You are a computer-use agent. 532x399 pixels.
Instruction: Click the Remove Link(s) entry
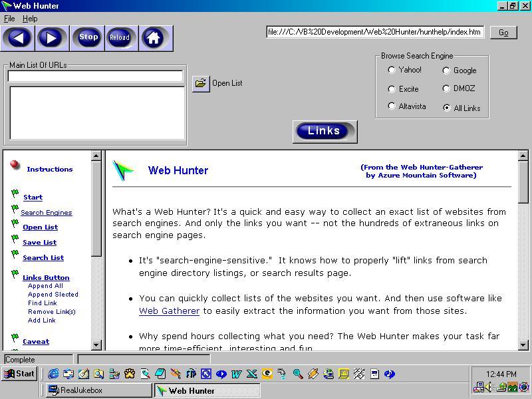pos(52,312)
